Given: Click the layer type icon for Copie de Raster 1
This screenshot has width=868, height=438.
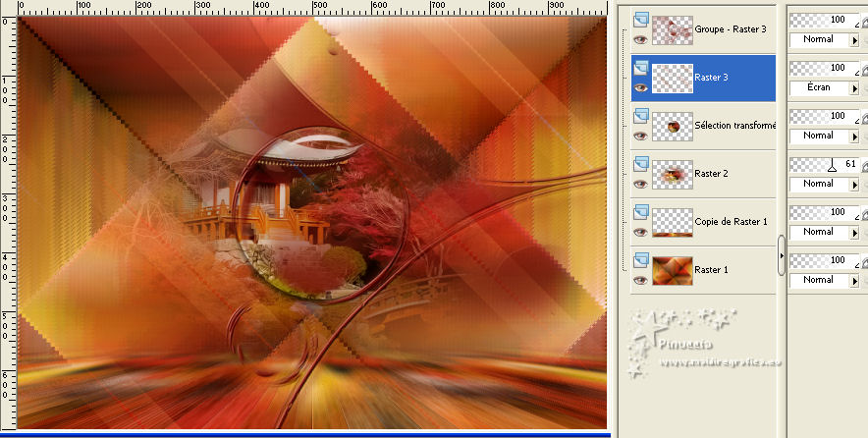Looking at the screenshot, I should pyautogui.click(x=641, y=213).
